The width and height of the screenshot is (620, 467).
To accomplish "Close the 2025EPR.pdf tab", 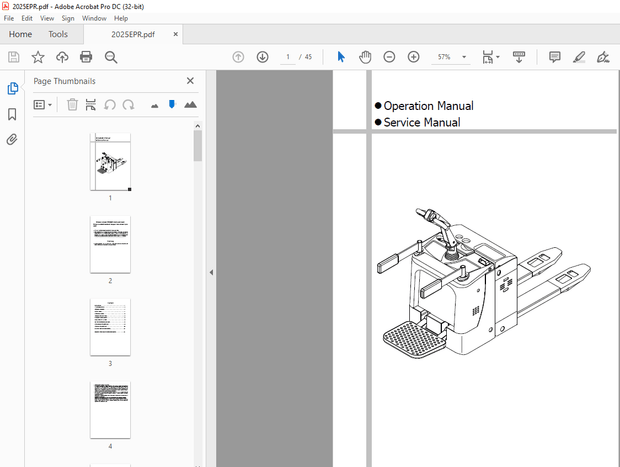I will tap(176, 34).
